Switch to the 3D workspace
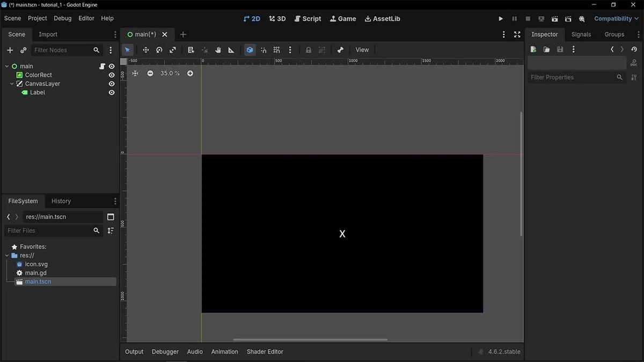This screenshot has height=362, width=644. (277, 19)
